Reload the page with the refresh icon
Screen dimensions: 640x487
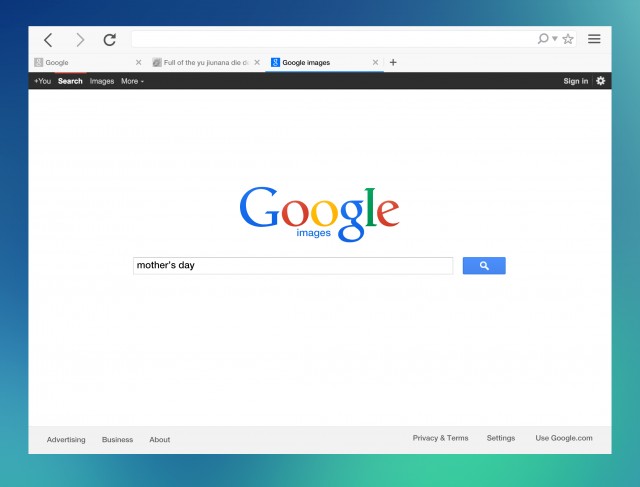109,40
